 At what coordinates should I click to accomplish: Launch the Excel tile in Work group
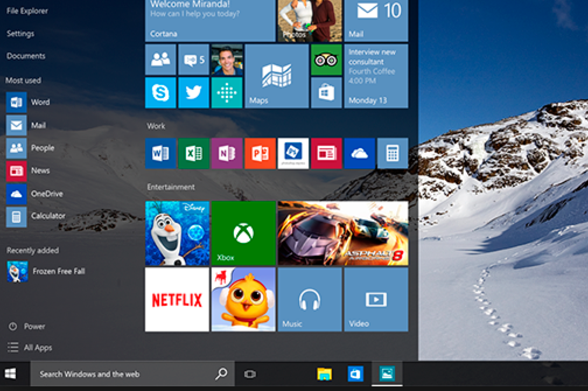click(x=194, y=153)
